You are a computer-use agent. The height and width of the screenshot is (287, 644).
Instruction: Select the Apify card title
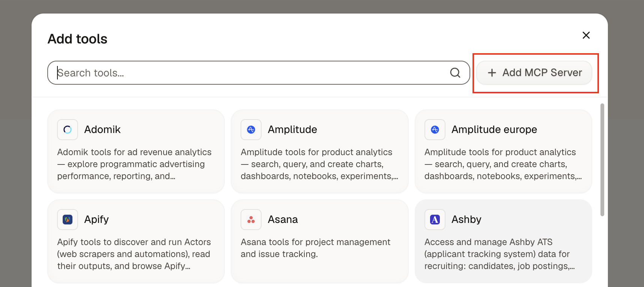[96, 220]
